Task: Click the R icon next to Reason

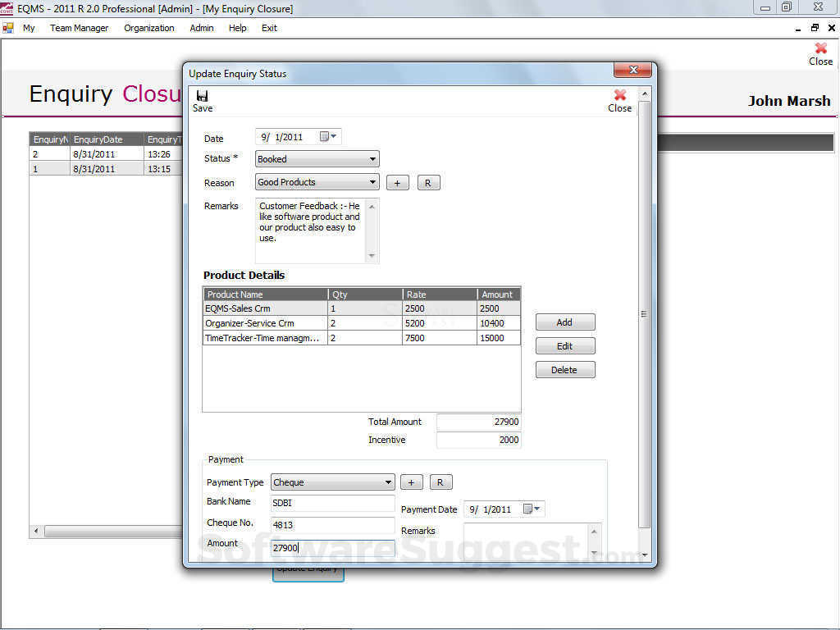Action: (x=428, y=182)
